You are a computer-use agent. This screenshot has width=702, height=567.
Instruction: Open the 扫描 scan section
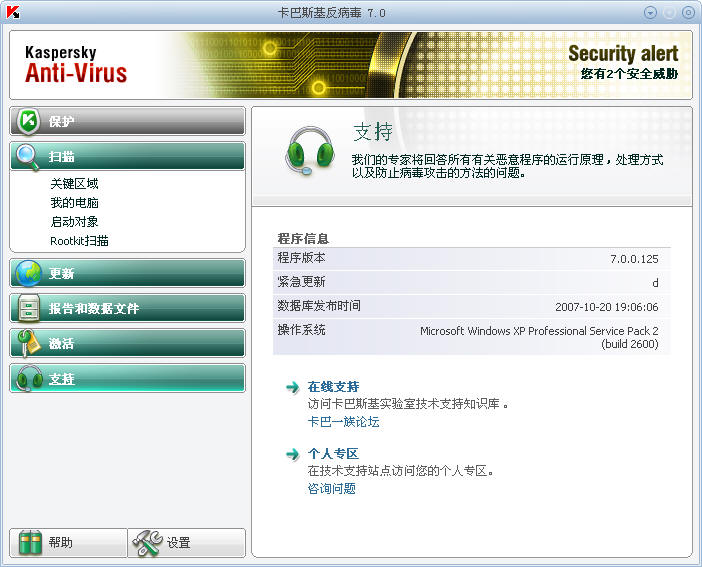(x=128, y=156)
